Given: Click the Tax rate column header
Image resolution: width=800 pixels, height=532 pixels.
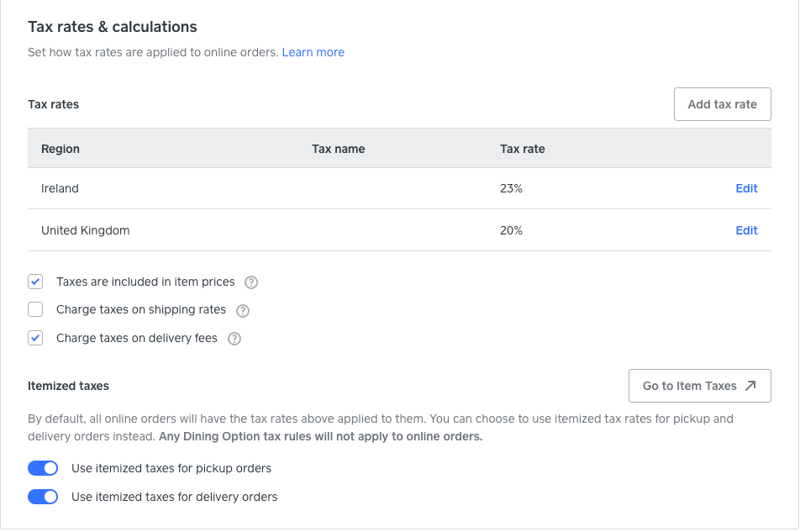Looking at the screenshot, I should [x=523, y=149].
